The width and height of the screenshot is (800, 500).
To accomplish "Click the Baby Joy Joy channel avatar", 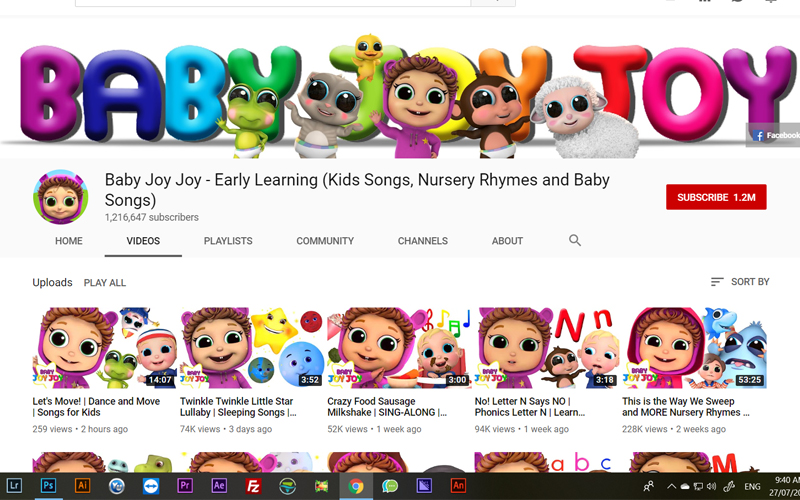I will tap(60, 197).
